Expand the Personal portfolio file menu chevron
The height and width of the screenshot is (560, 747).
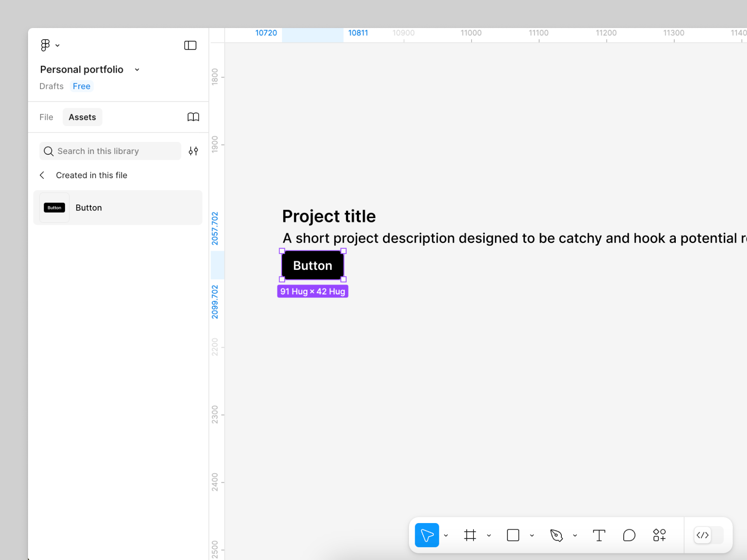137,70
